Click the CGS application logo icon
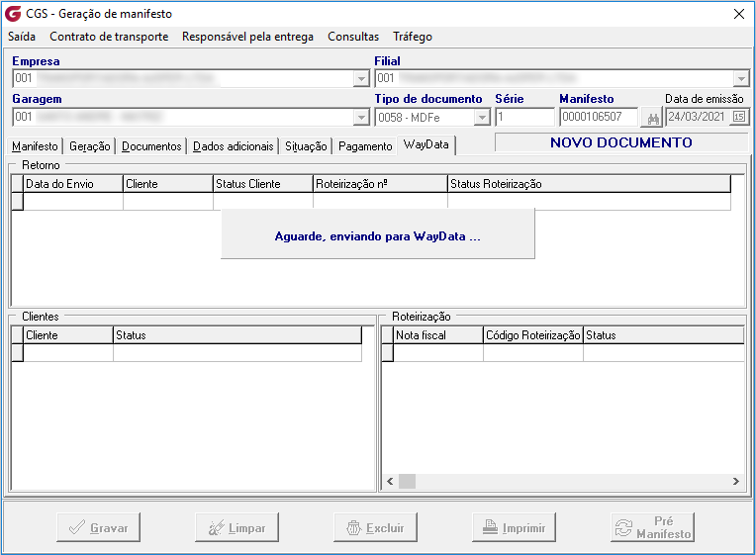 tap(13, 14)
